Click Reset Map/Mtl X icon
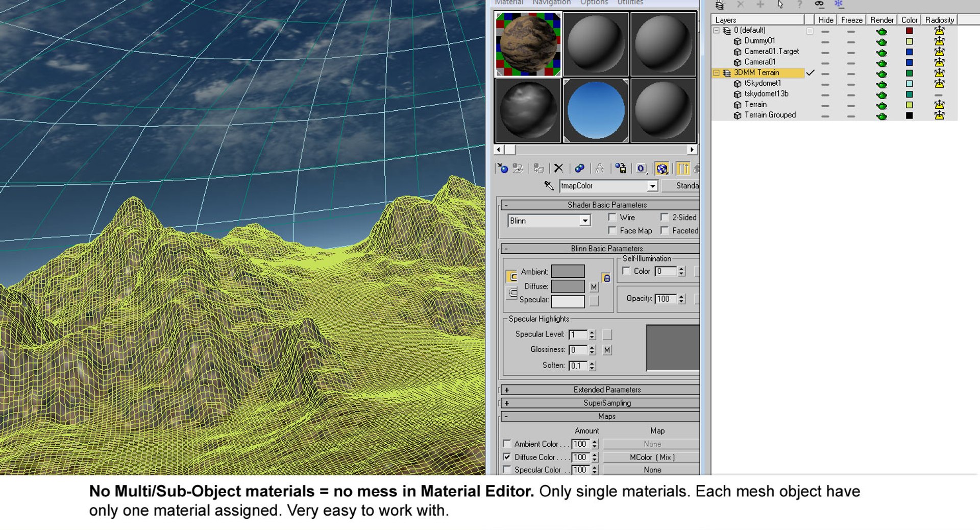Screen dimensions: 980x530 click(558, 168)
